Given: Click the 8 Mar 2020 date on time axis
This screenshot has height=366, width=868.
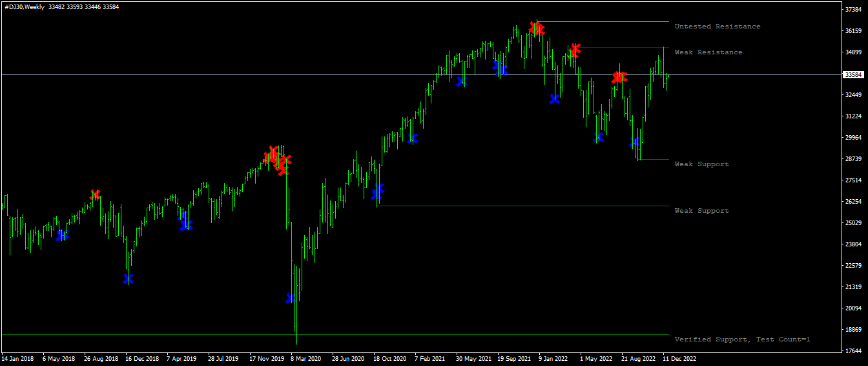Looking at the screenshot, I should 305,358.
